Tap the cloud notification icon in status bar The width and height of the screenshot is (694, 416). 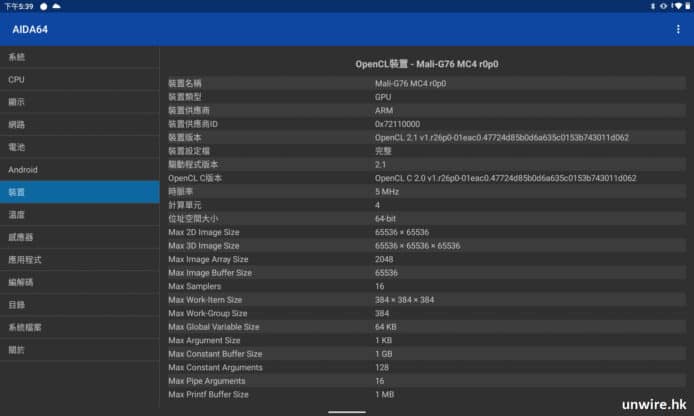[x=56, y=6]
